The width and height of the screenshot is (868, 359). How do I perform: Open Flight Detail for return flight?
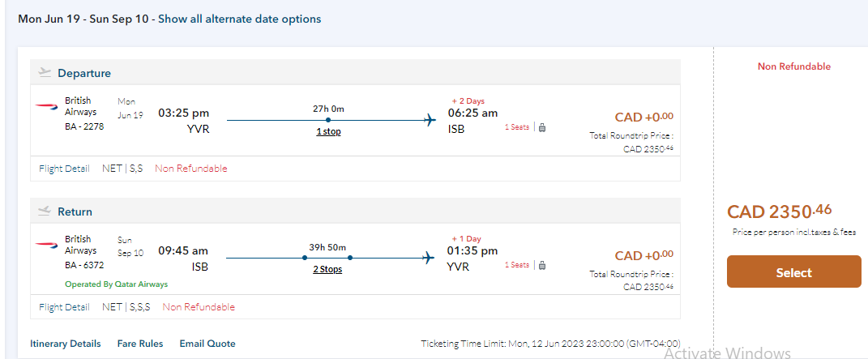(x=64, y=307)
